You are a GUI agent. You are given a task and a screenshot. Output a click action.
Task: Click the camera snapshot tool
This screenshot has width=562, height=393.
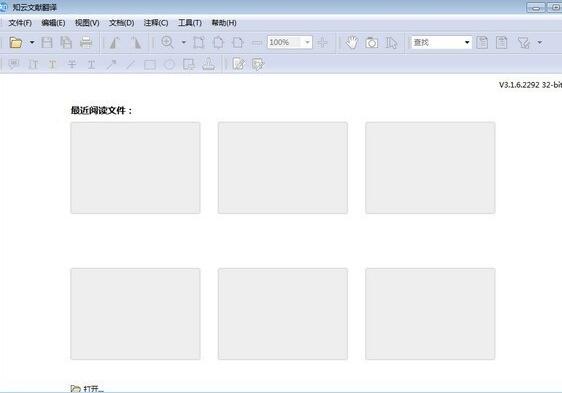[372, 43]
